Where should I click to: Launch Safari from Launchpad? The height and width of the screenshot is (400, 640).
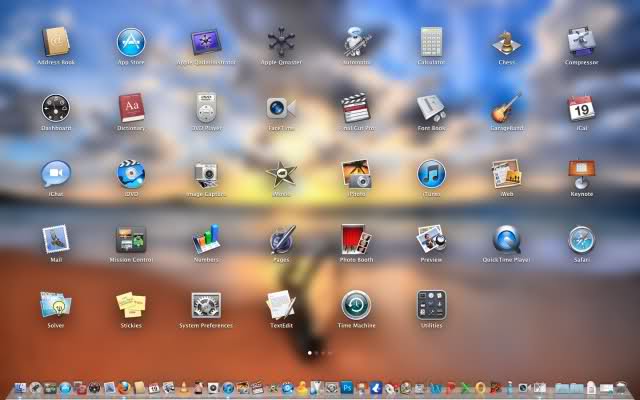click(x=581, y=240)
